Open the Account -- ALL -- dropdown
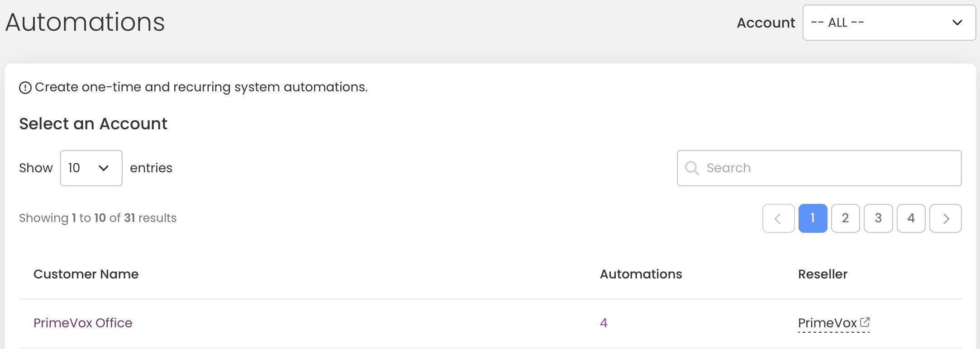This screenshot has height=349, width=980. (889, 23)
